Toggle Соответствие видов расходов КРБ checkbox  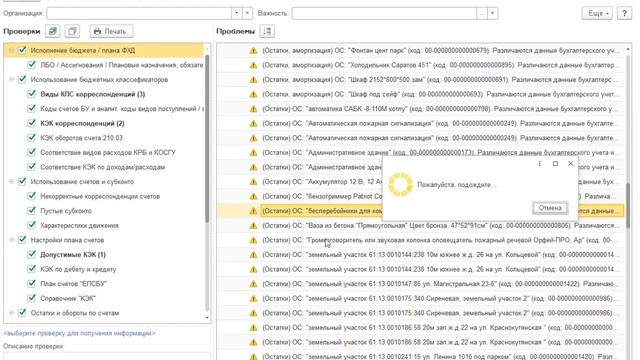click(x=31, y=152)
